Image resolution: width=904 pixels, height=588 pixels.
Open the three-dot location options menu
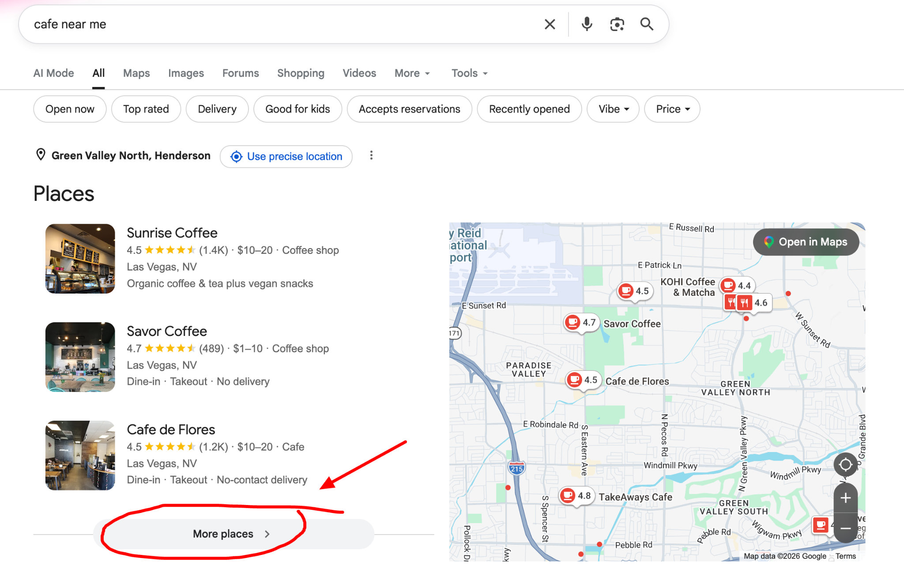pyautogui.click(x=371, y=155)
